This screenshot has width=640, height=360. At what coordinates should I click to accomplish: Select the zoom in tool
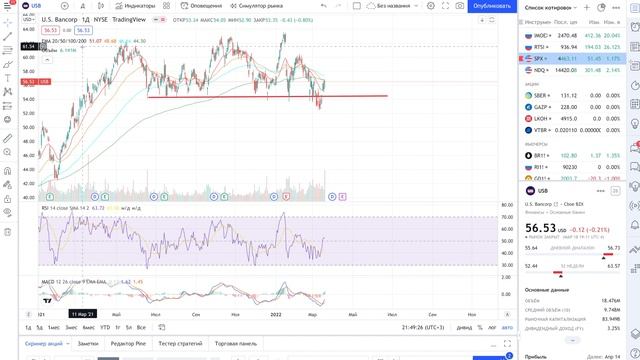[7, 152]
